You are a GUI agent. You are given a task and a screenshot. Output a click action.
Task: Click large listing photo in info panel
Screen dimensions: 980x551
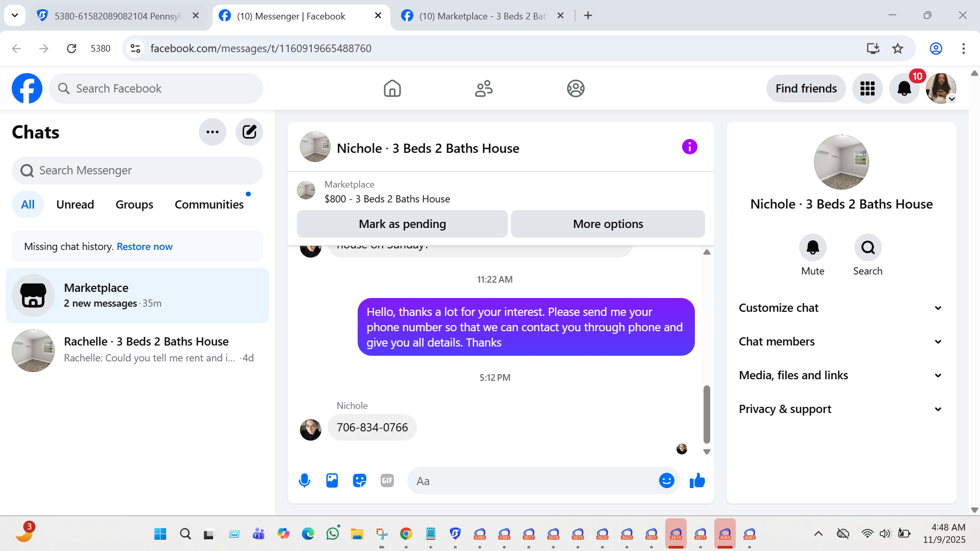(841, 162)
